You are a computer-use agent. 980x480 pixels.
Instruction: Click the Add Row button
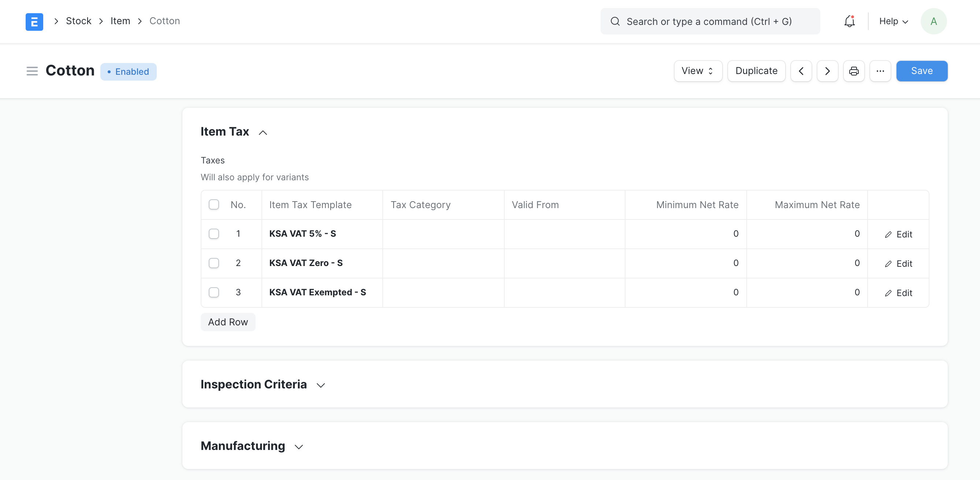pos(227,322)
